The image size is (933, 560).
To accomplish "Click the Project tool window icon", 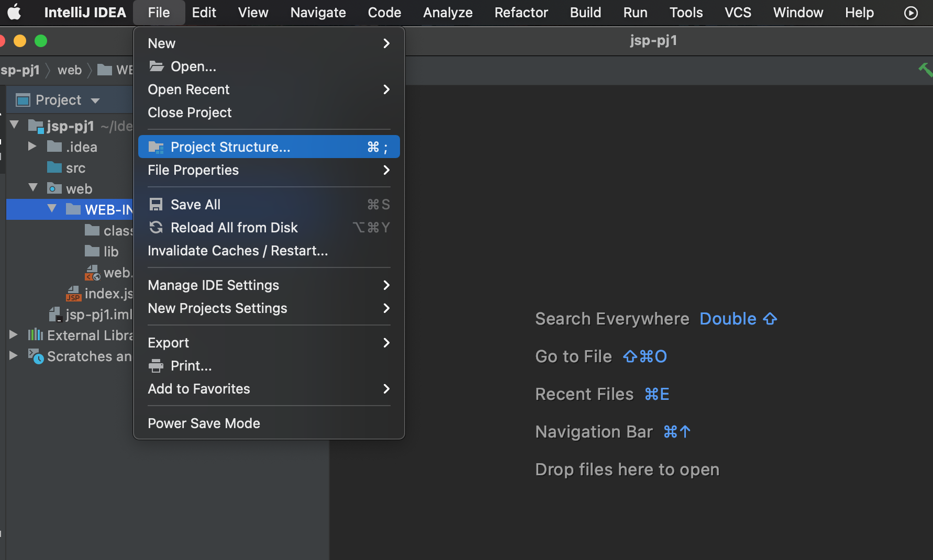I will coord(23,100).
